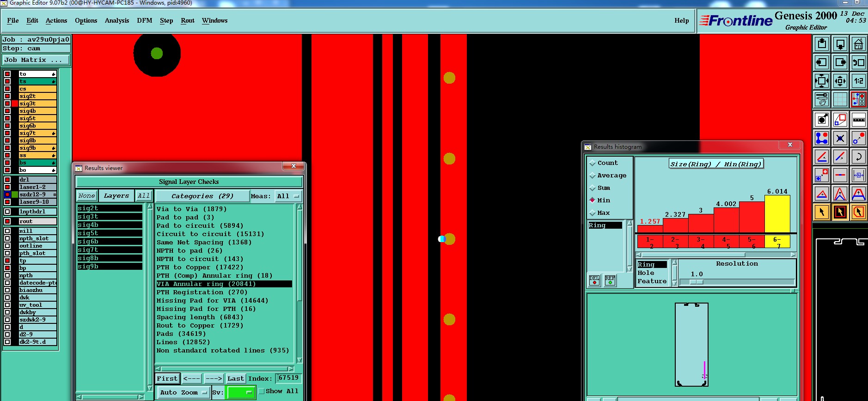Click the Resolution slider handle

click(696, 282)
